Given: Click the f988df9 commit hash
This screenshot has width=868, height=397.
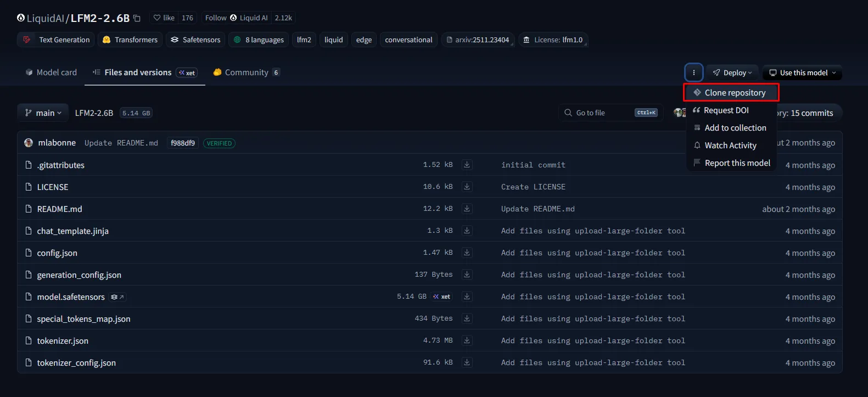Looking at the screenshot, I should click(182, 143).
